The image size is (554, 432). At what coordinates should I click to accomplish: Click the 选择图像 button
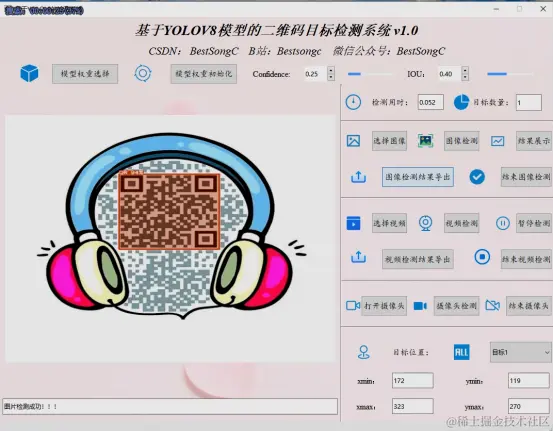[389, 141]
